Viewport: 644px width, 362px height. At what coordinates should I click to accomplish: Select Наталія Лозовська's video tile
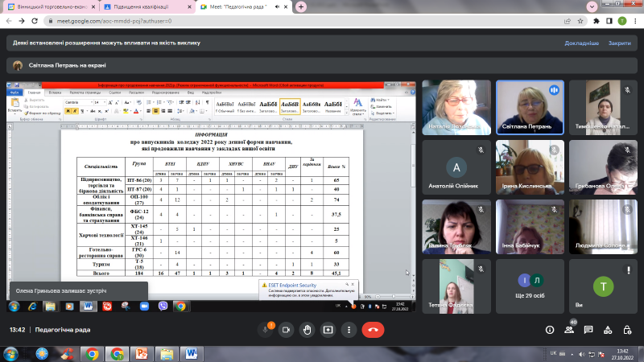[456, 108]
